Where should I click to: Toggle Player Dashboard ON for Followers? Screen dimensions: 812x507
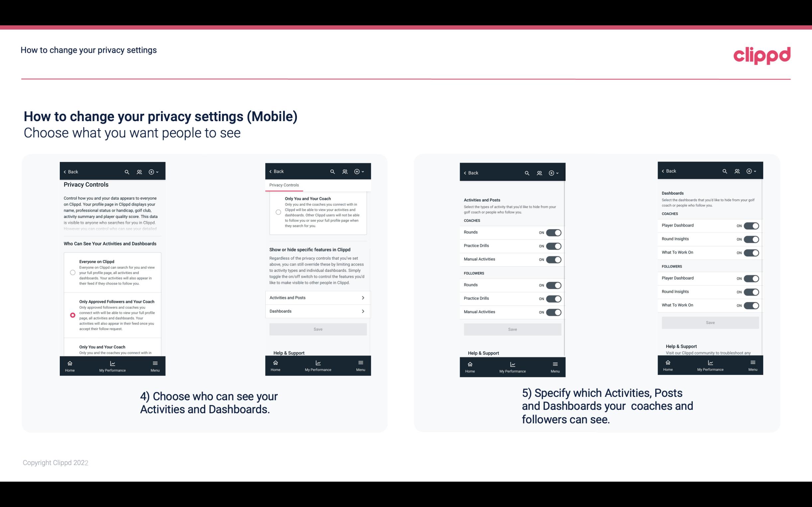coord(751,278)
